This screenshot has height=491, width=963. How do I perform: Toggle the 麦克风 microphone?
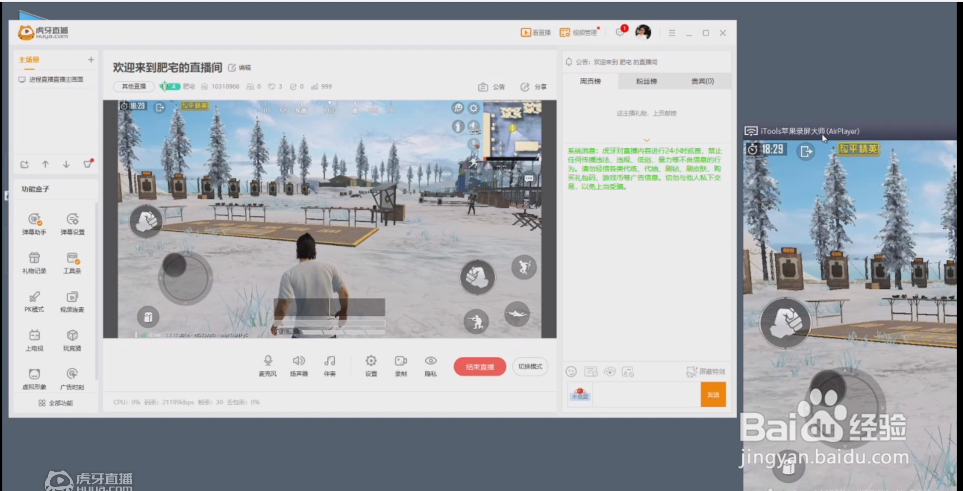[267, 365]
